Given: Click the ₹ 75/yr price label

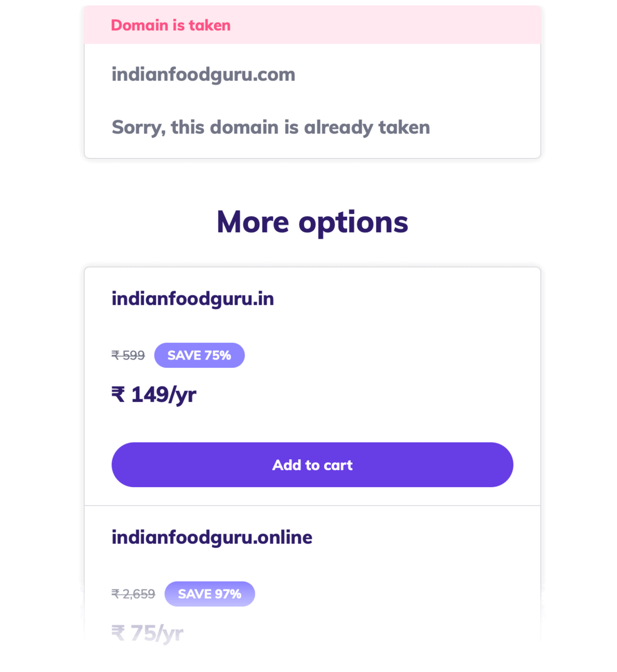Looking at the screenshot, I should (x=147, y=632).
